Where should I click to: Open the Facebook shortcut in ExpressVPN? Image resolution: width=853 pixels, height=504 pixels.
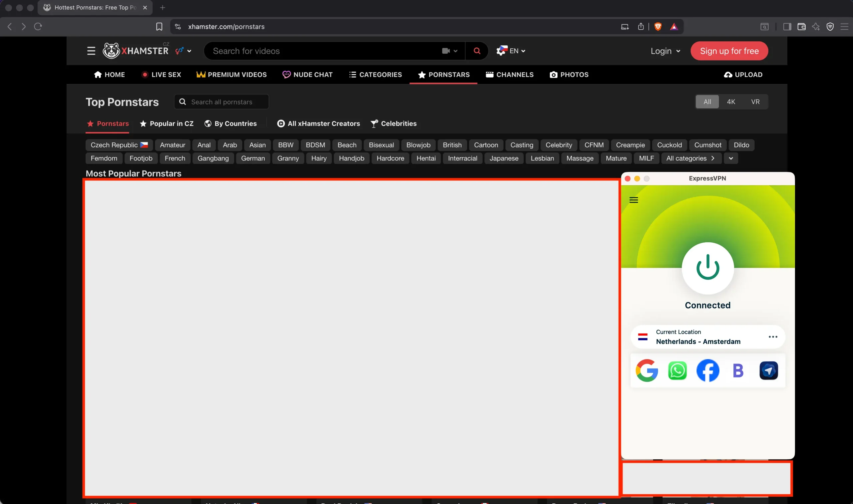[708, 371]
